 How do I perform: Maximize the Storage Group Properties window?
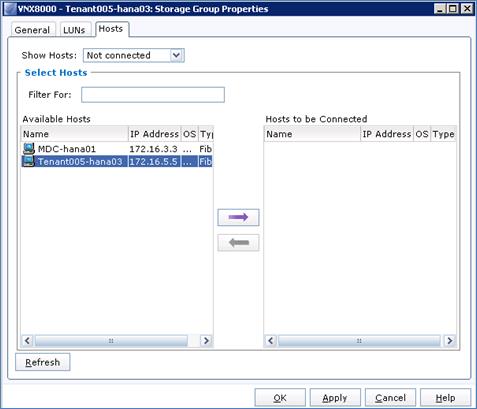tap(453, 9)
